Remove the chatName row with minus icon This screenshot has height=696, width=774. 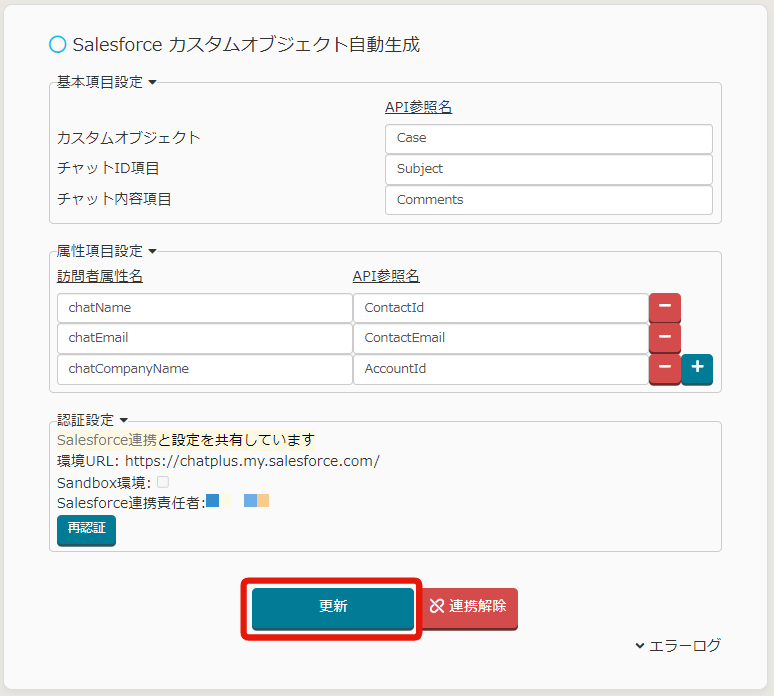[x=664, y=307]
